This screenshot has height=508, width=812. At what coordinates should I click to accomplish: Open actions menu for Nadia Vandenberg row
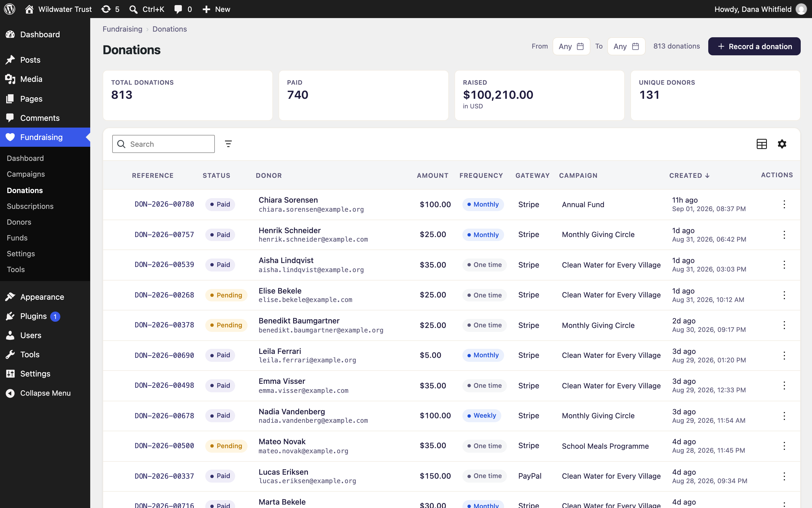click(x=784, y=416)
